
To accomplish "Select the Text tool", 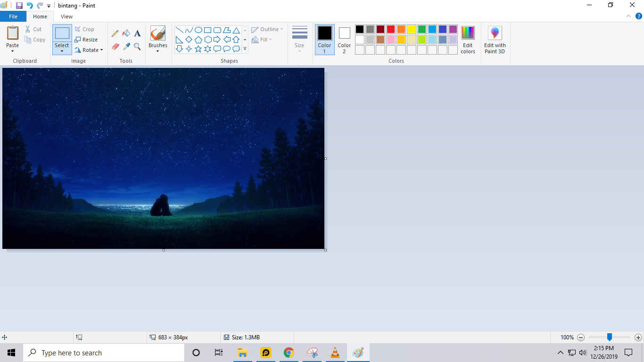I will click(137, 33).
